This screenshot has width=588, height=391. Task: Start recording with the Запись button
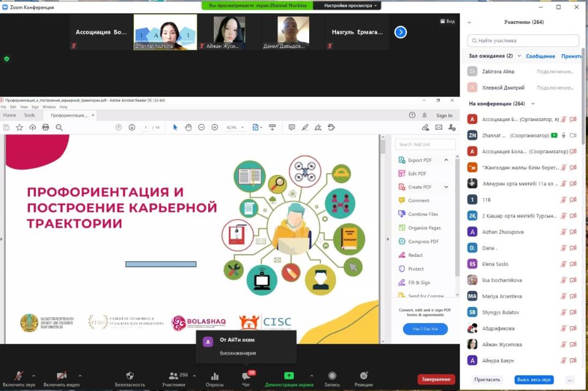click(332, 376)
